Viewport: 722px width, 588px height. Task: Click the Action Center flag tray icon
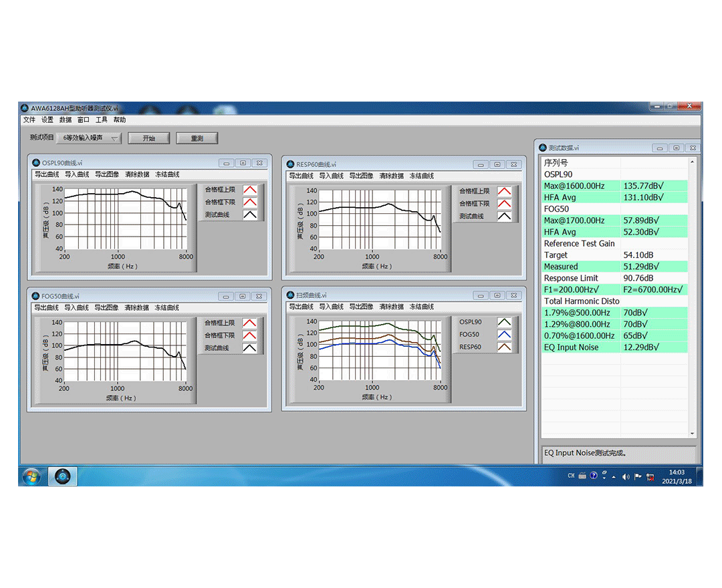click(638, 476)
